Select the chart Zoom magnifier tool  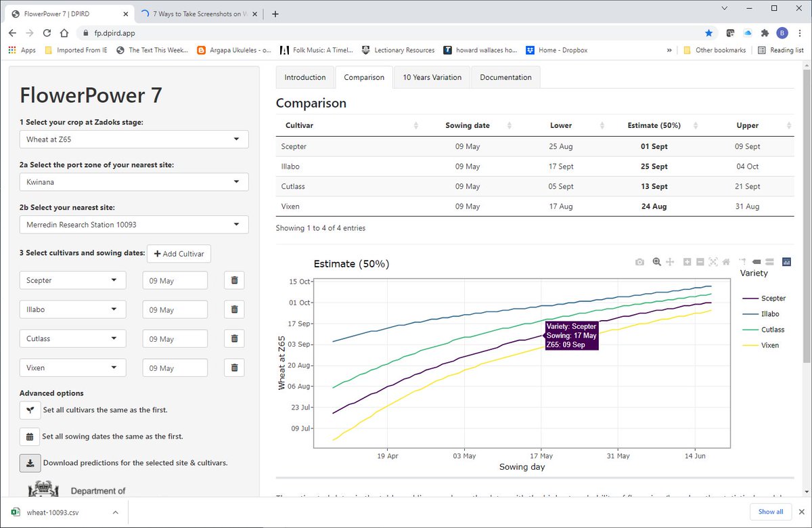[x=656, y=262]
